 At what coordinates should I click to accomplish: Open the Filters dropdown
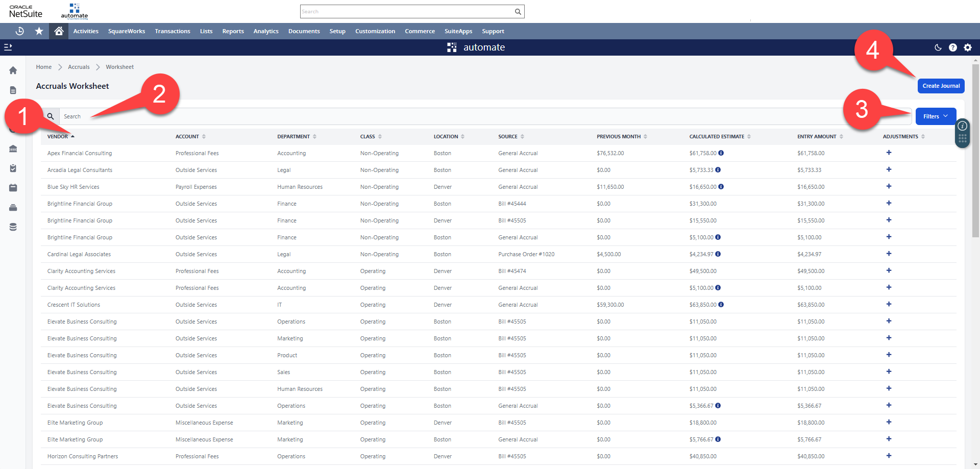tap(935, 116)
